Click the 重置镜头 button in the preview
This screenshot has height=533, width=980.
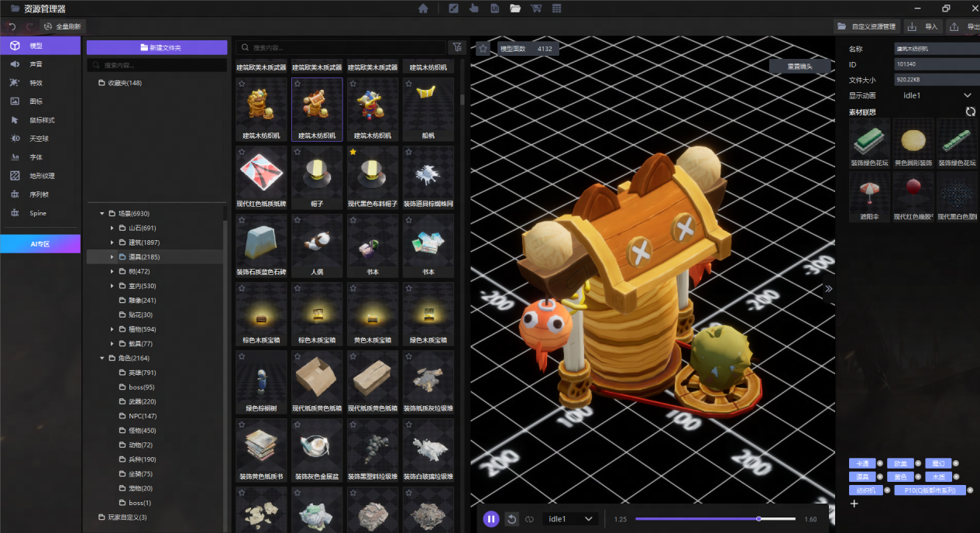[x=799, y=66]
